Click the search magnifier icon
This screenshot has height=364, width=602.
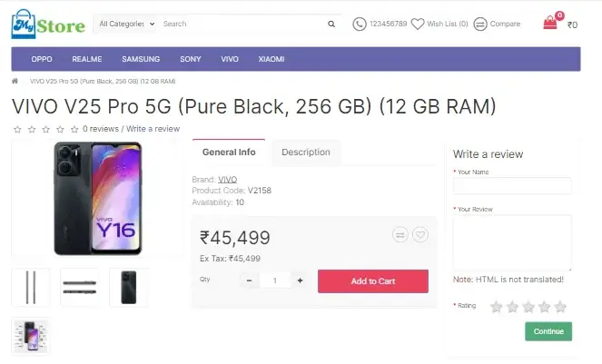332,24
